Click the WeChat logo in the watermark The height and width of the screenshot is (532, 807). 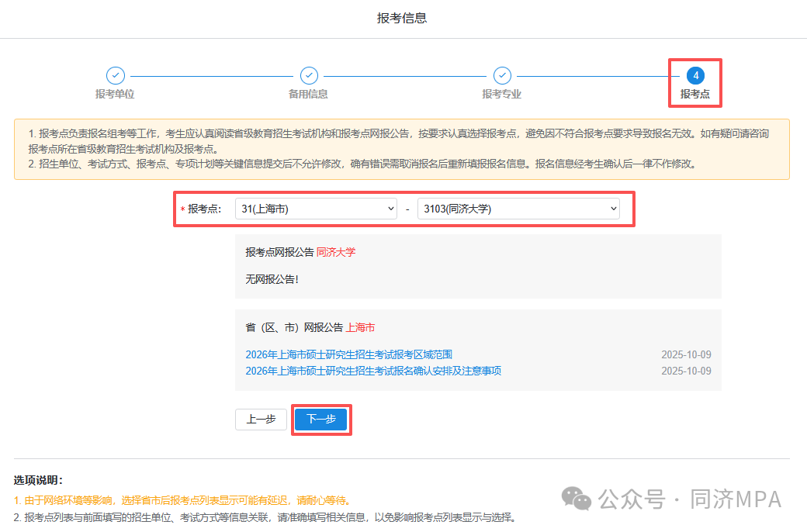576,498
